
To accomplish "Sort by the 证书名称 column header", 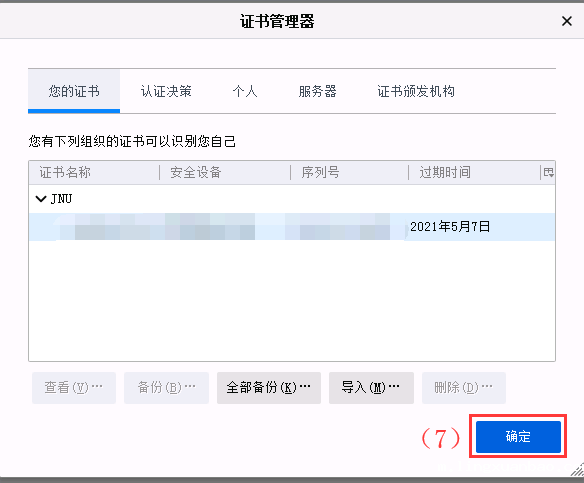I will pyautogui.click(x=94, y=172).
